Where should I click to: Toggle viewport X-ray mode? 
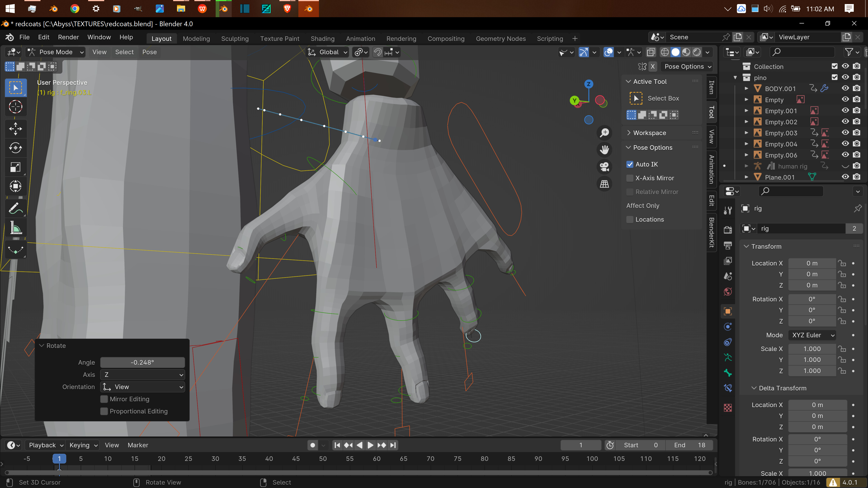coord(651,52)
